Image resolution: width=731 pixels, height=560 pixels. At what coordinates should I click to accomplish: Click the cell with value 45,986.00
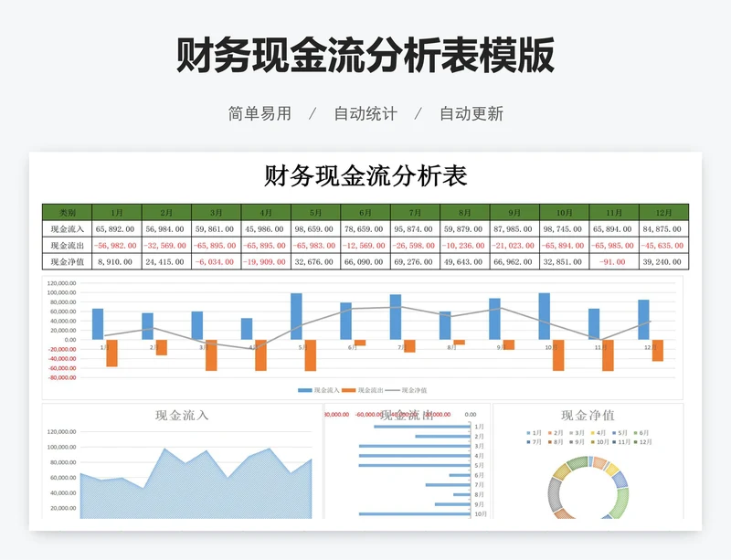pos(266,229)
